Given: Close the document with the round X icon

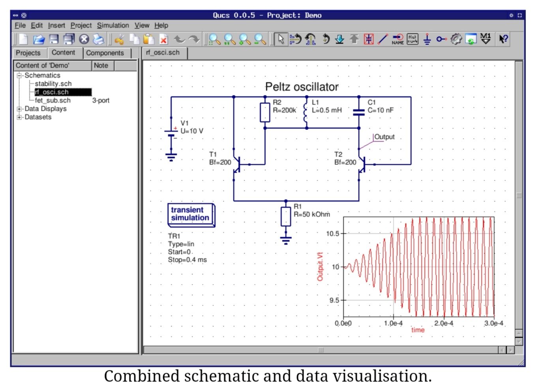Looking at the screenshot, I should [84, 39].
